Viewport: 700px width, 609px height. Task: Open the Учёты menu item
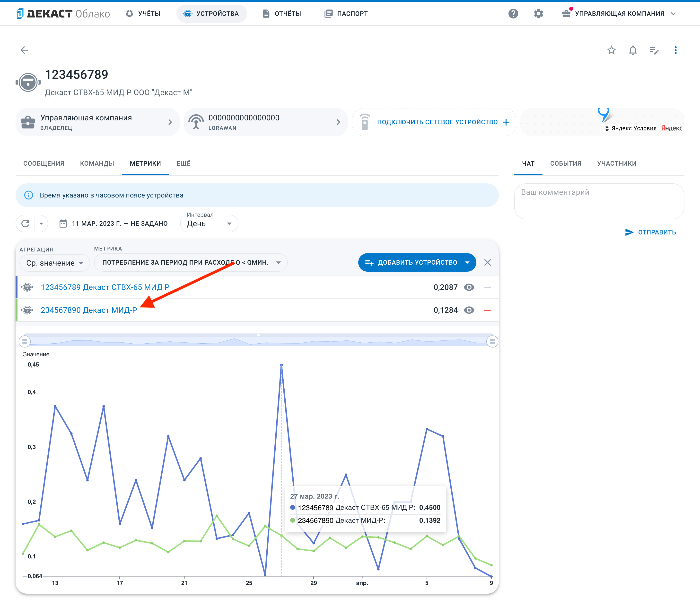pyautogui.click(x=143, y=14)
